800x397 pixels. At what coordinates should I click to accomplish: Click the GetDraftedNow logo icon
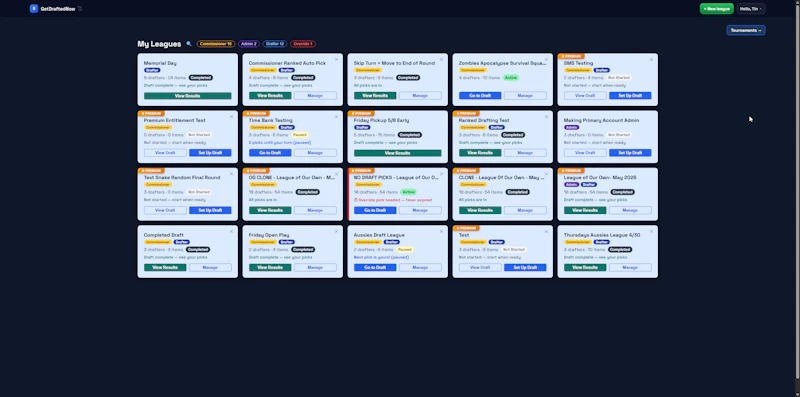click(x=34, y=9)
